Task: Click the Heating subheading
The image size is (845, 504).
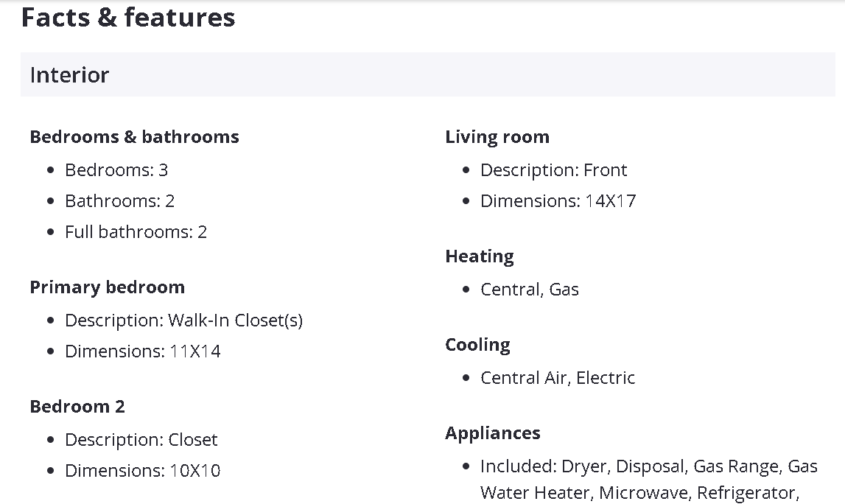Action: (x=480, y=256)
